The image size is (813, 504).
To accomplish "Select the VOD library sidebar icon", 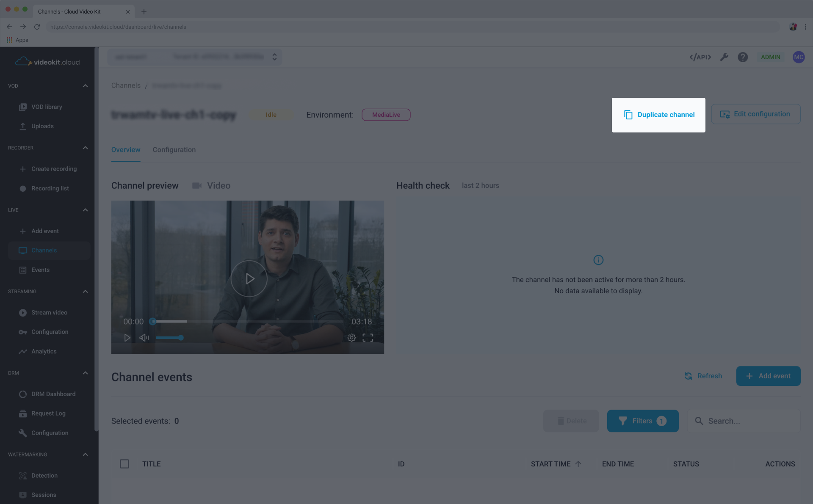I will 22,107.
